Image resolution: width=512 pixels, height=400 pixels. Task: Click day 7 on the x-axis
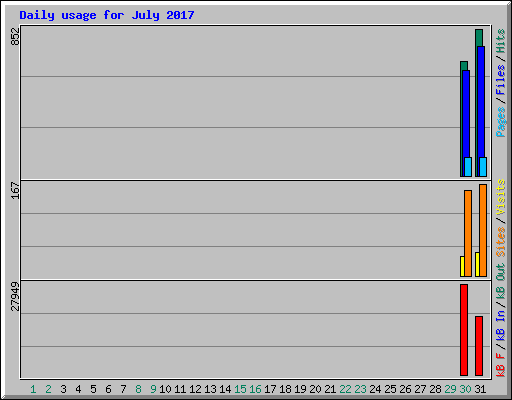123,389
